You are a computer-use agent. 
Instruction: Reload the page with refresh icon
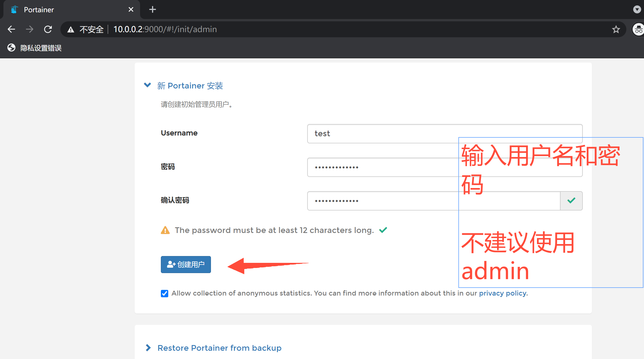[48, 29]
